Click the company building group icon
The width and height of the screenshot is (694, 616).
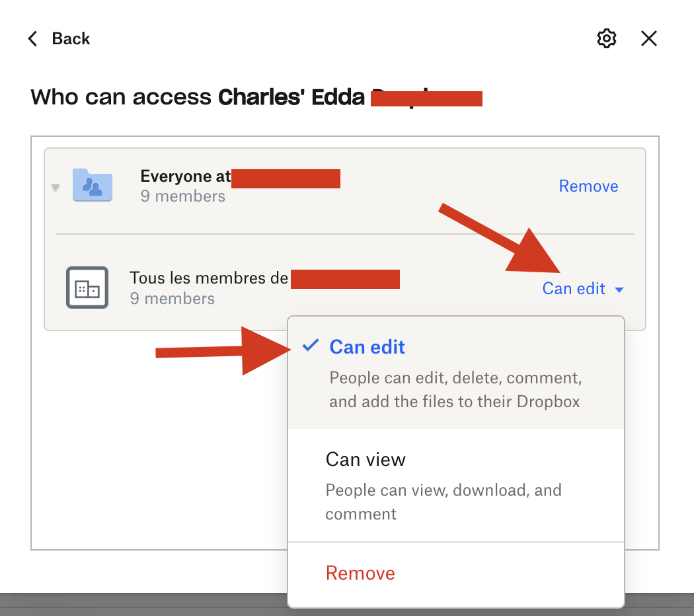tap(87, 288)
